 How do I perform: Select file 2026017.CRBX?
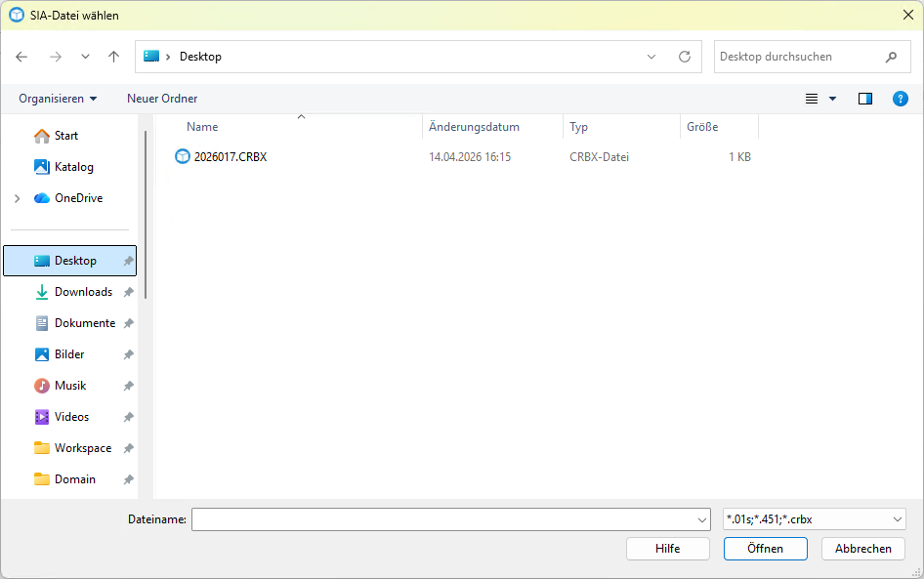pos(231,156)
